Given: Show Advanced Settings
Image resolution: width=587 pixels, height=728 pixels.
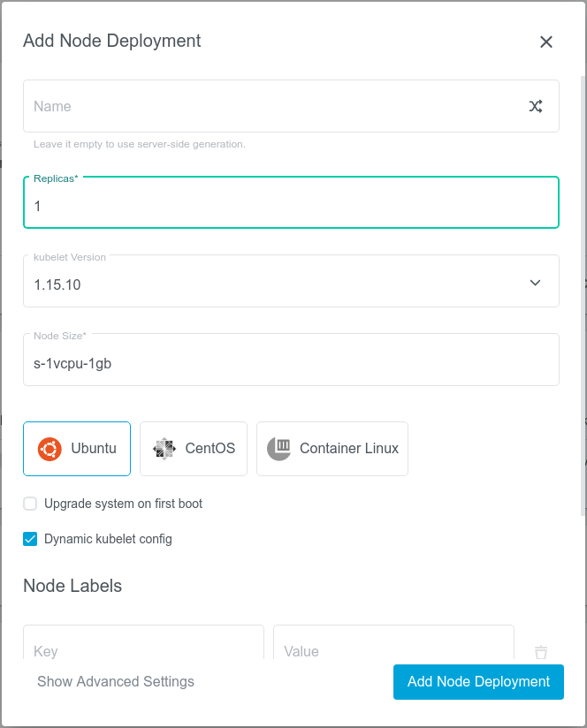Looking at the screenshot, I should (116, 681).
